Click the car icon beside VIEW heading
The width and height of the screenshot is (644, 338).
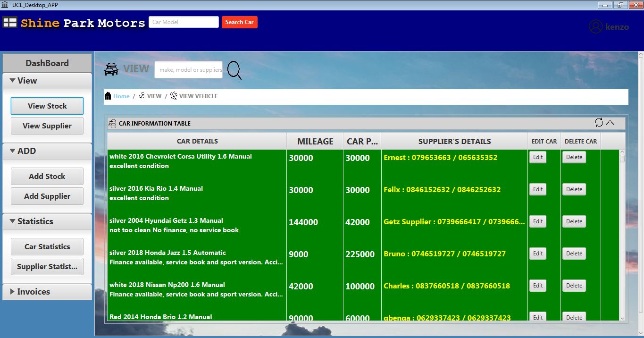click(111, 69)
